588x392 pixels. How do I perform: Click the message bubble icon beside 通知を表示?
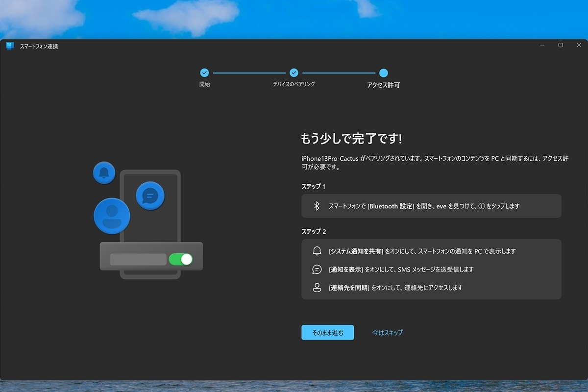click(x=317, y=269)
